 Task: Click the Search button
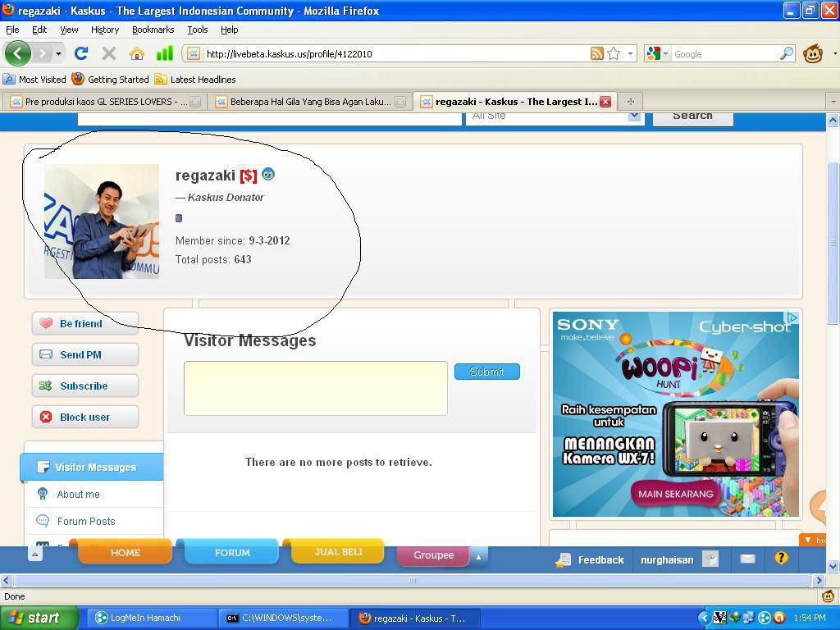692,117
